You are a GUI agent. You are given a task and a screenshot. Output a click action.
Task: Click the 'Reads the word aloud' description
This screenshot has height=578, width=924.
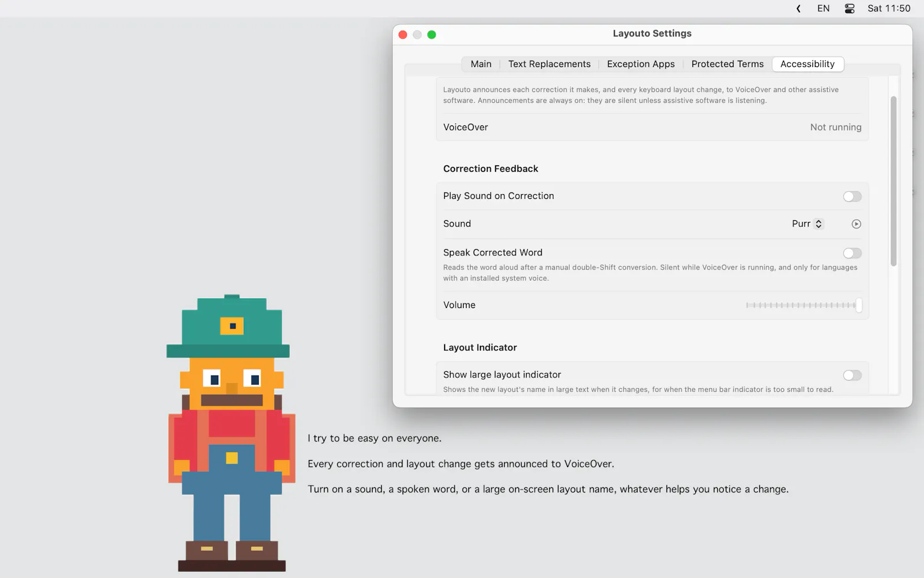point(650,273)
